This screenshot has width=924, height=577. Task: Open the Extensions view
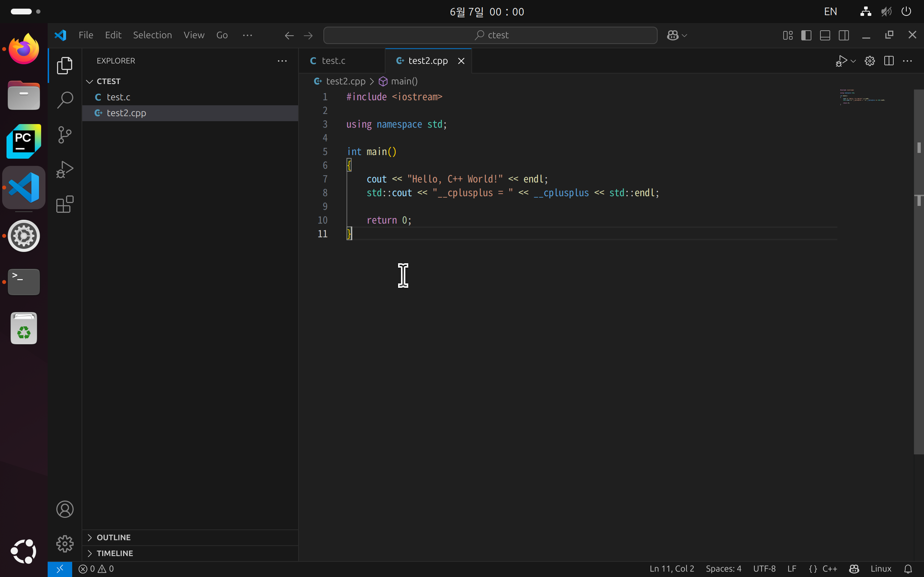pos(65,204)
